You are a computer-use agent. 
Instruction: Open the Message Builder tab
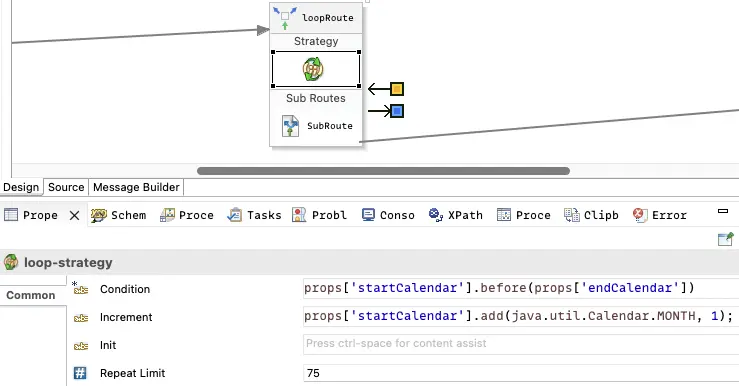[136, 187]
